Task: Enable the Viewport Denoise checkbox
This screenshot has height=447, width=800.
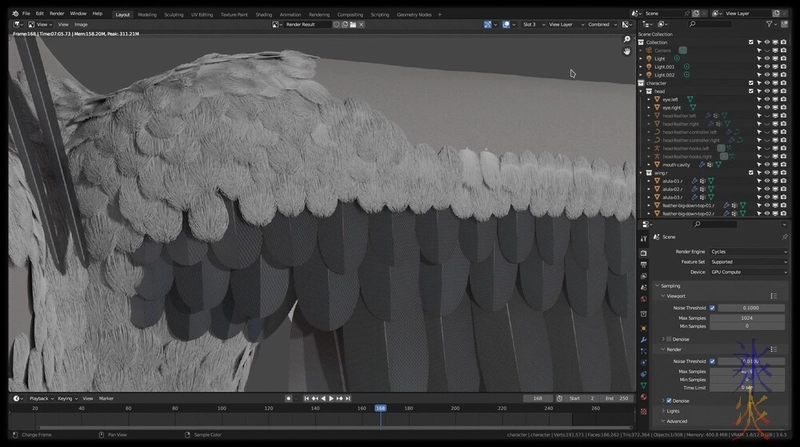Action: pos(668,339)
